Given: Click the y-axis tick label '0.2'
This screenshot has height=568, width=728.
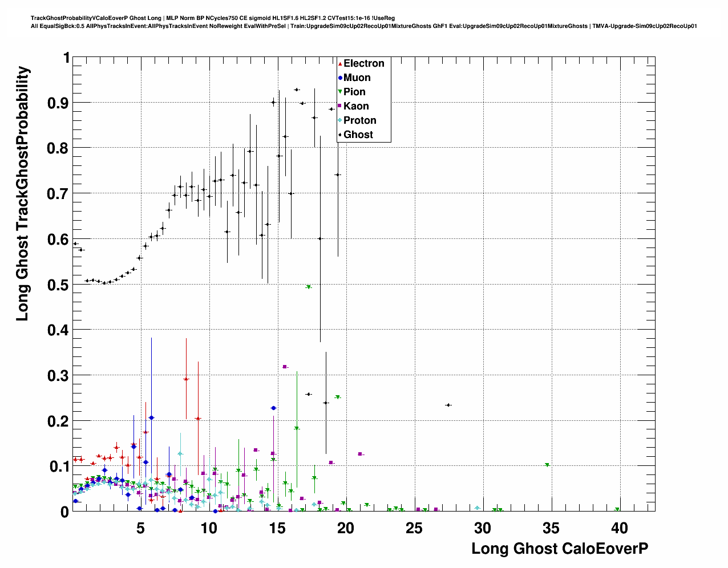Looking at the screenshot, I should pos(58,421).
